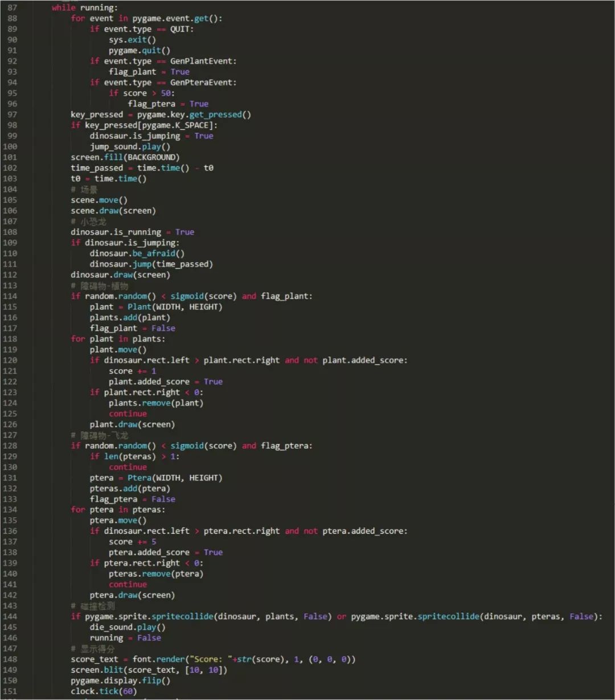The height and width of the screenshot is (700, 615).
Task: Click 'scene.draw(screen)' statement
Action: (x=113, y=211)
